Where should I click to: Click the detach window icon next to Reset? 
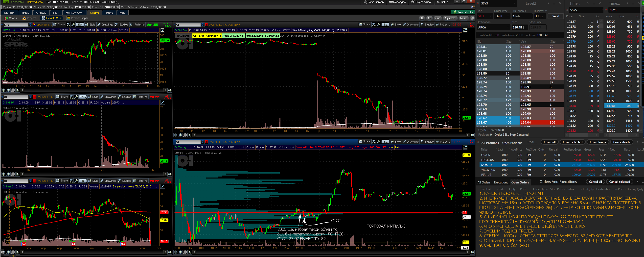pyautogui.click(x=472, y=18)
